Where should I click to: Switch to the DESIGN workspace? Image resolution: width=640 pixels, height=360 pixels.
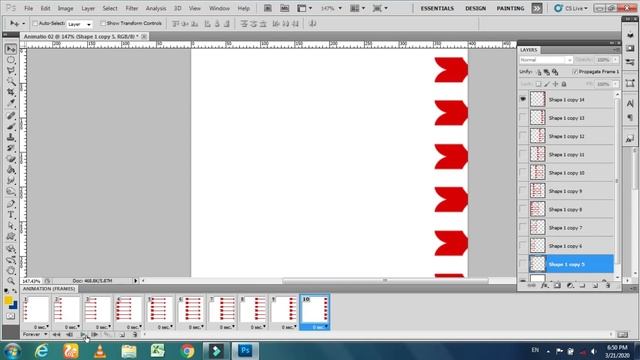pyautogui.click(x=475, y=8)
